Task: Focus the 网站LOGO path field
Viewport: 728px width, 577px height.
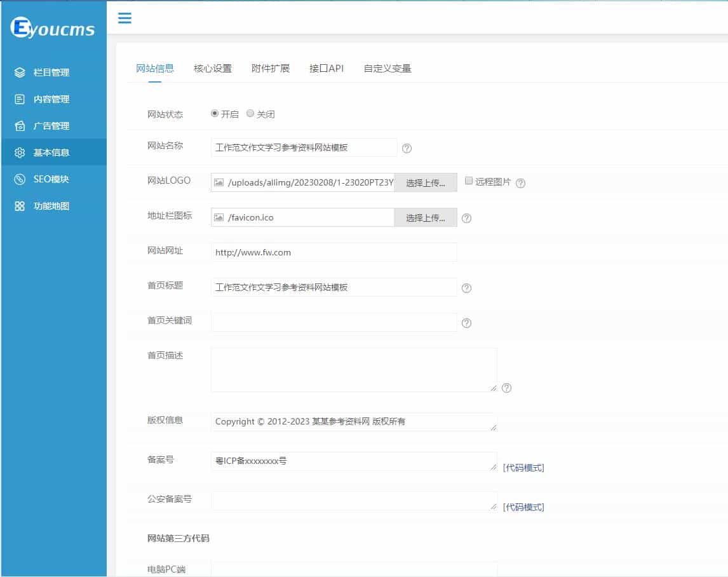Action: click(303, 182)
